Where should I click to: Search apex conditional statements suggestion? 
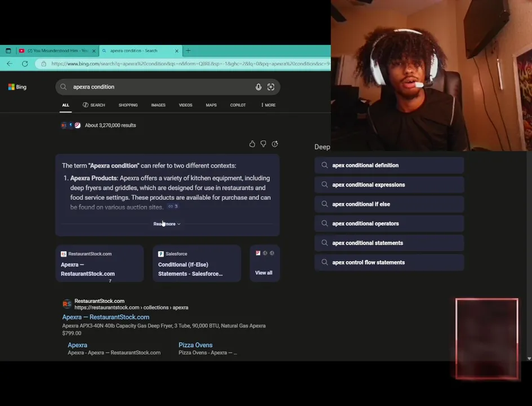[x=389, y=243]
